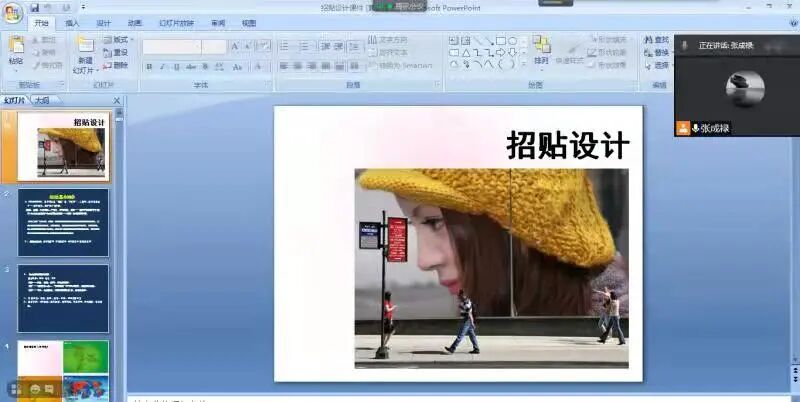Toggle center text alignment
The image size is (800, 402).
[x=298, y=66]
